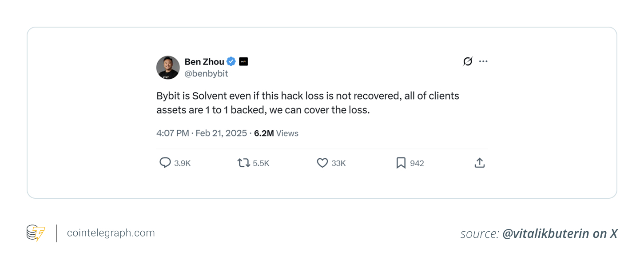The image size is (644, 269).
Task: Click the 33K like count
Action: [338, 163]
